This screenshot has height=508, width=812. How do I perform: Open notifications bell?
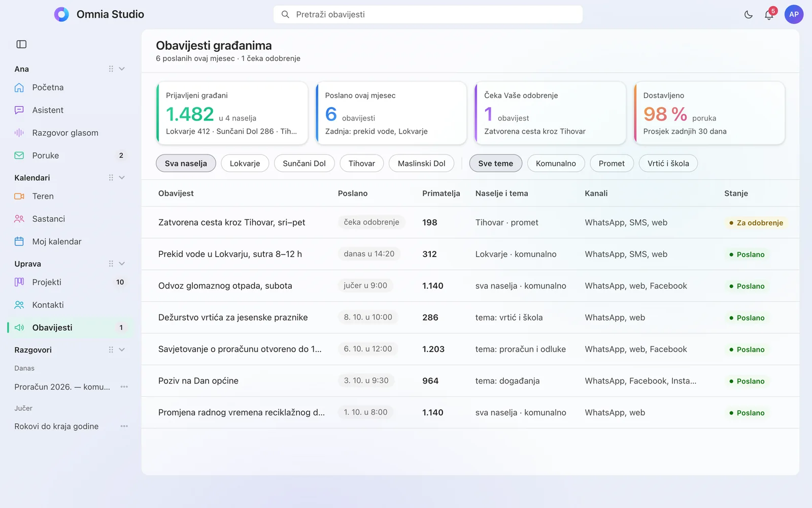pyautogui.click(x=769, y=15)
